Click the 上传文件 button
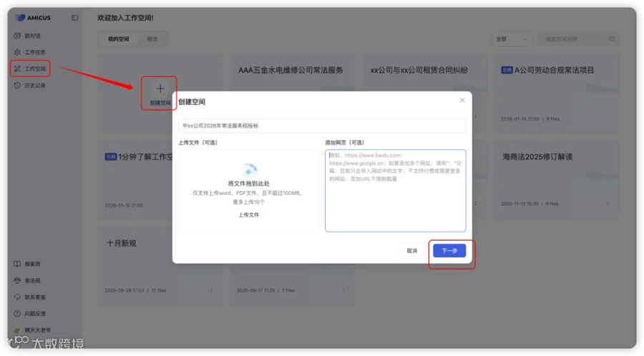644x356 pixels. coord(249,215)
